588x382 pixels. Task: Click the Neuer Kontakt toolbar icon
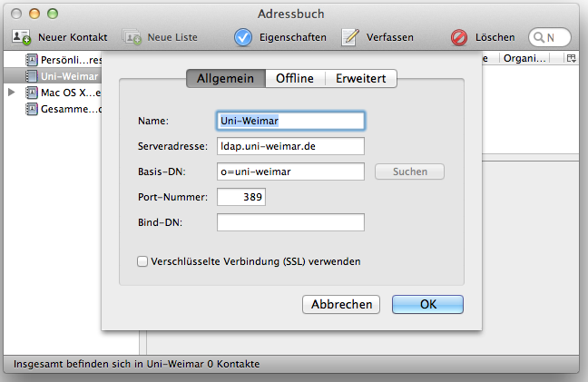click(21, 37)
